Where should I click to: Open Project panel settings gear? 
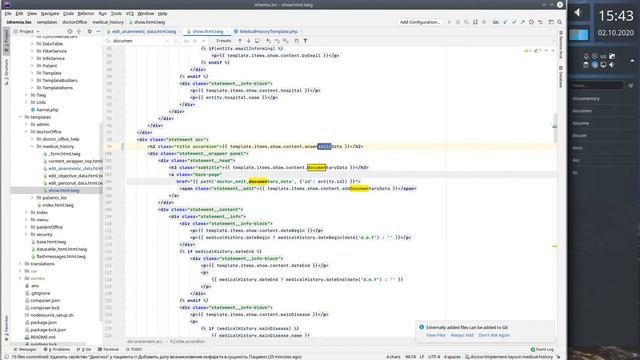point(89,31)
